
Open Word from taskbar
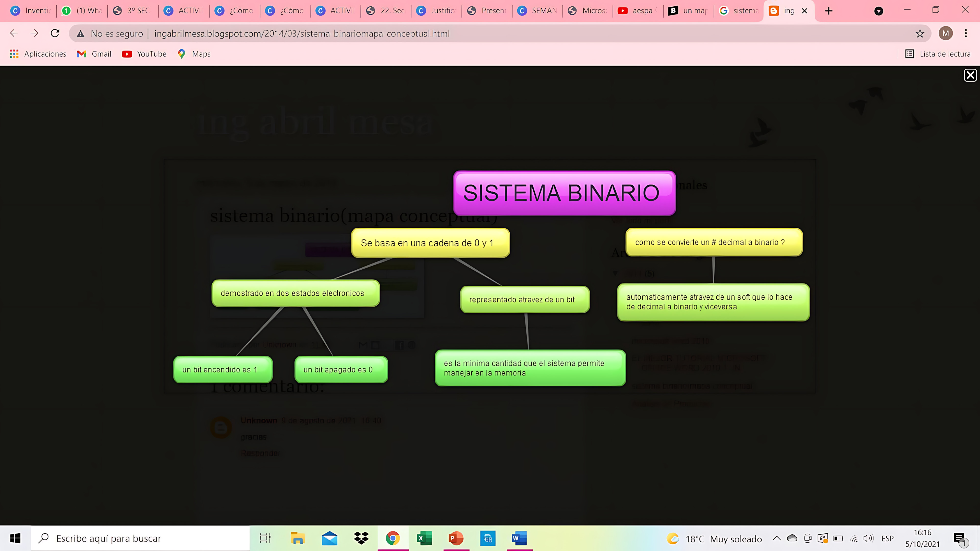coord(519,538)
